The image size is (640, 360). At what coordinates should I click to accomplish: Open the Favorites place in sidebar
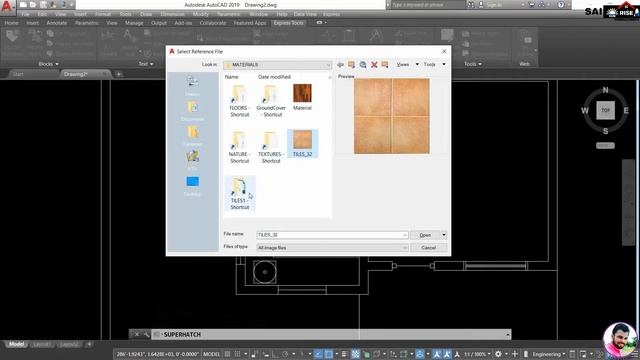tap(193, 136)
